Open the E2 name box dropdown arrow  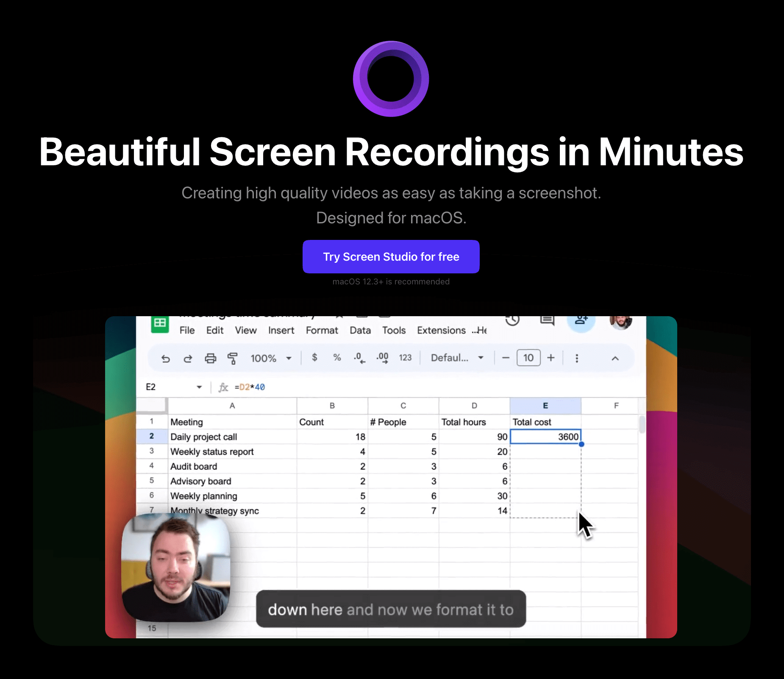(199, 387)
